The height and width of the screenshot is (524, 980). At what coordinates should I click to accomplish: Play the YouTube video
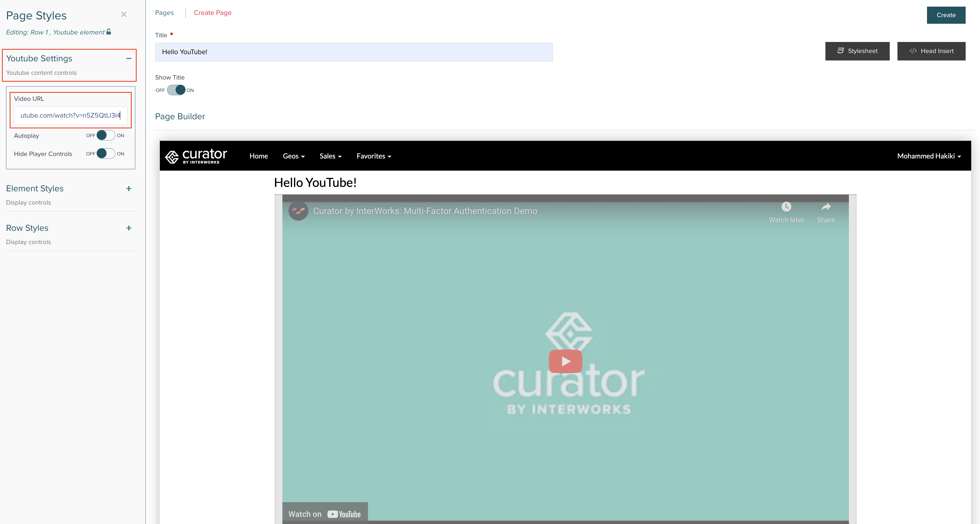[x=565, y=361]
